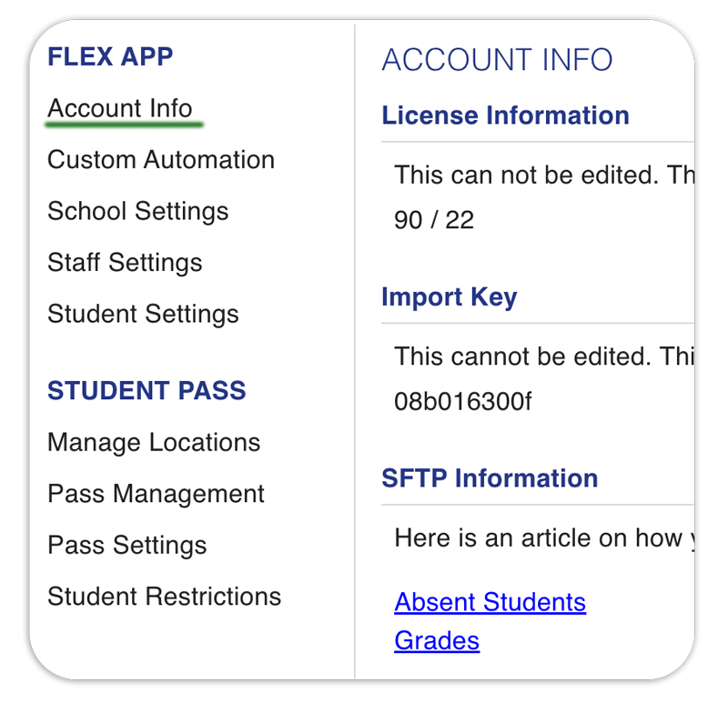Open the Account Info menu item
This screenshot has width=728, height=713.
click(x=120, y=108)
